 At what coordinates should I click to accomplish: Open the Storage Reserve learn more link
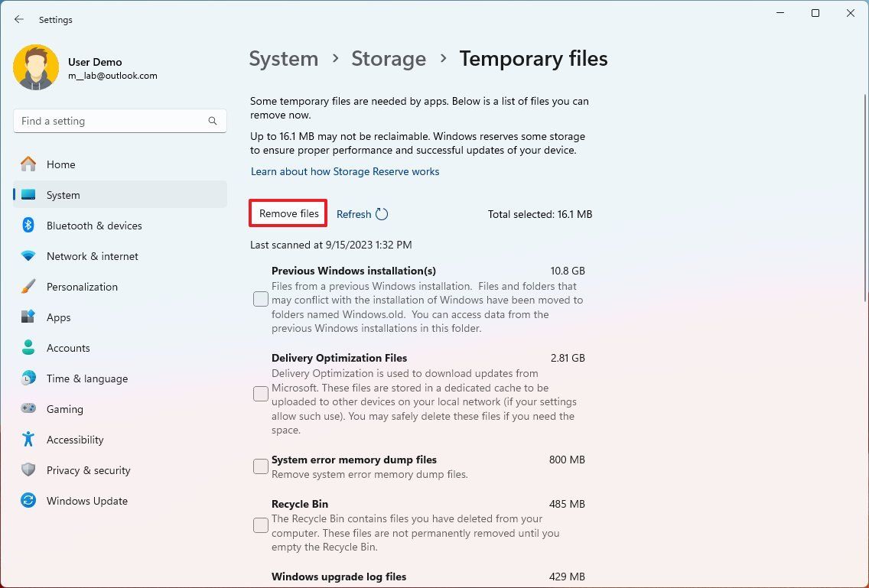click(345, 171)
